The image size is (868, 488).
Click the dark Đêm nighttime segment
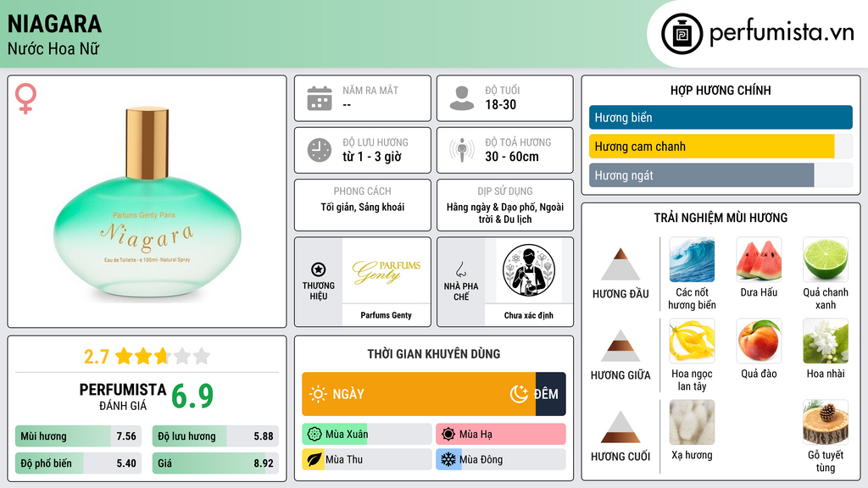click(x=551, y=394)
